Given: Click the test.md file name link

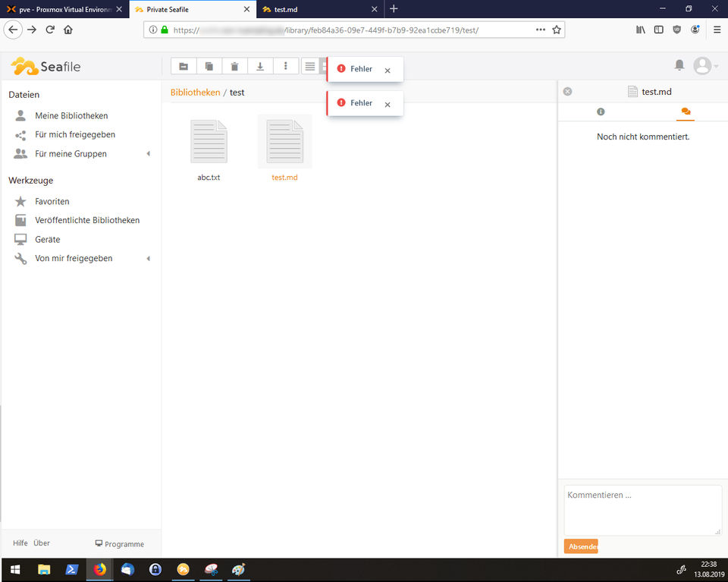Looking at the screenshot, I should [x=284, y=178].
